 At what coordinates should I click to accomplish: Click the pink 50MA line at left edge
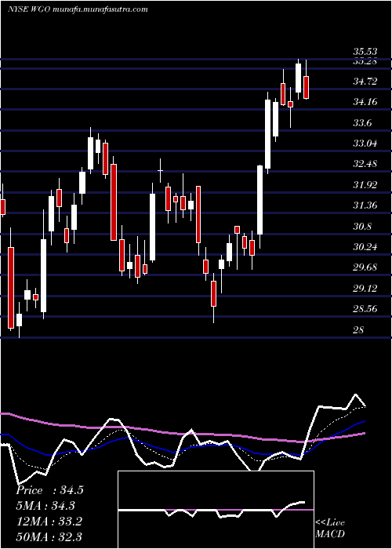[4, 414]
